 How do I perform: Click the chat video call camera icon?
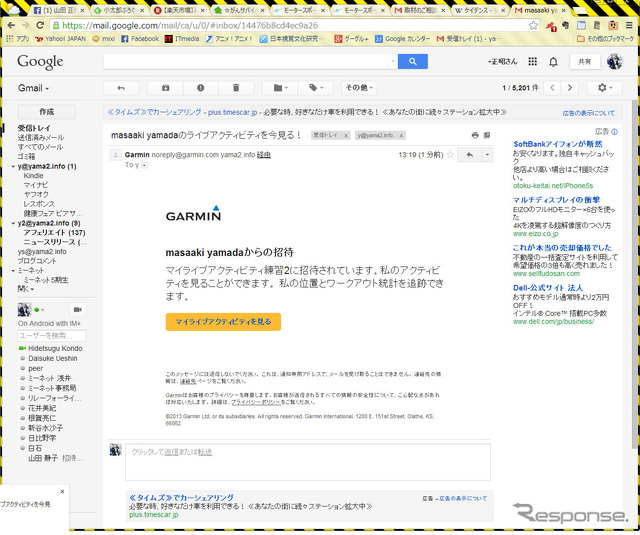(x=78, y=310)
